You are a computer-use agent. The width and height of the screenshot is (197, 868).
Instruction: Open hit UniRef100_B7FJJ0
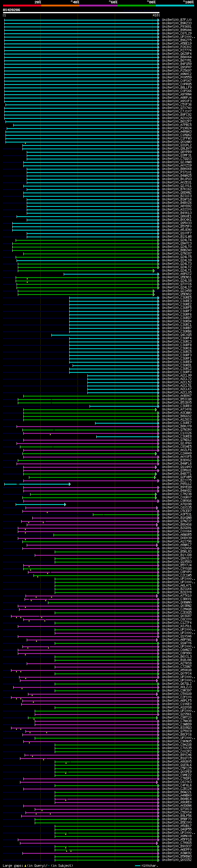click(176, 20)
